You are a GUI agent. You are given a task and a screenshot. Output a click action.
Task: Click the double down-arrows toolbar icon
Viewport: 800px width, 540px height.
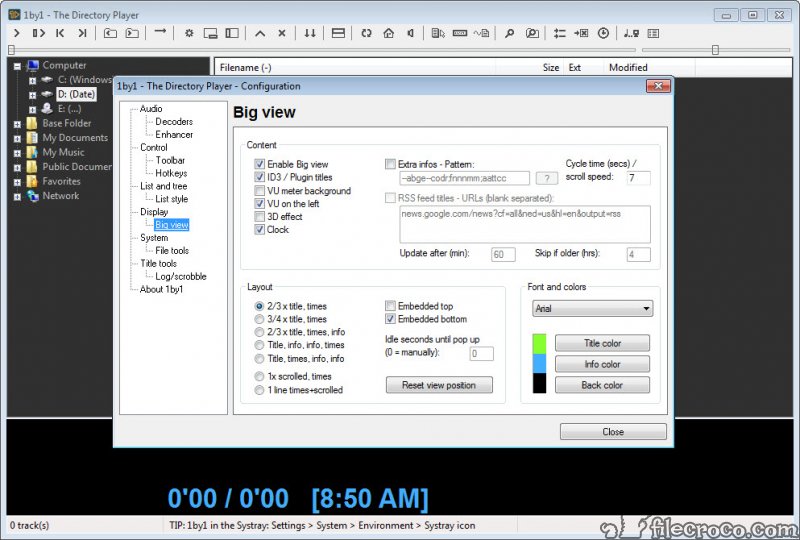(x=310, y=33)
